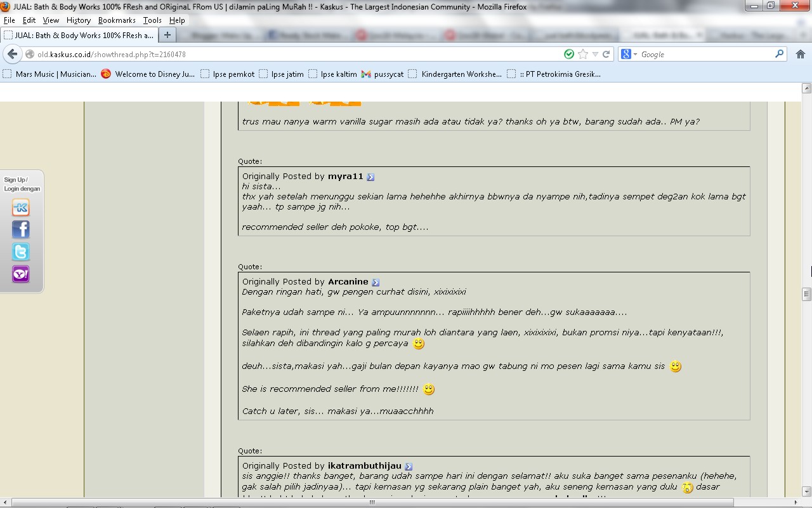Open the Welcome to Disney Ju... bookmark
Viewport: 812px width, 508px height.
coord(148,74)
